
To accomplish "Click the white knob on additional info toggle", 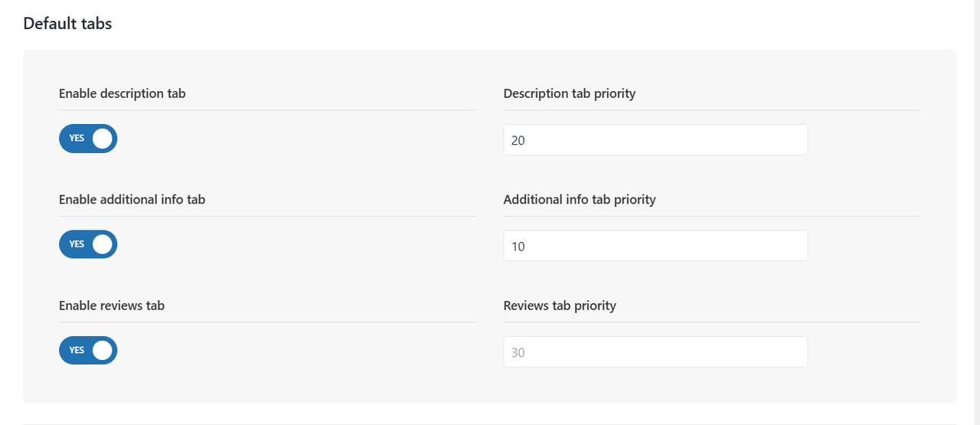I will point(103,244).
